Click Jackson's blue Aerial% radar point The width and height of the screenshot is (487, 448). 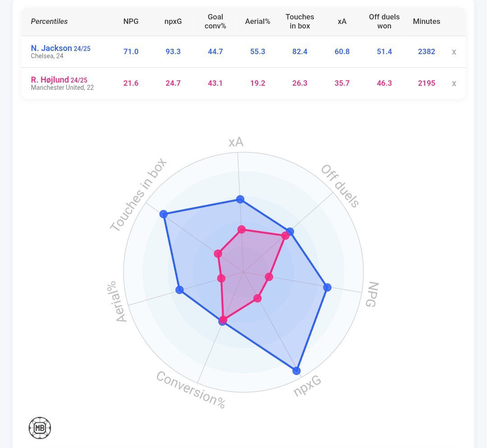(179, 290)
